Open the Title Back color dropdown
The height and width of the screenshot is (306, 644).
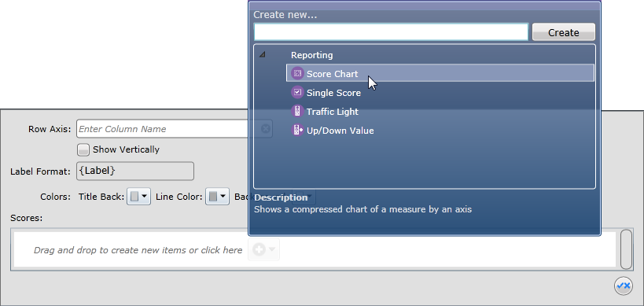pyautogui.click(x=139, y=197)
